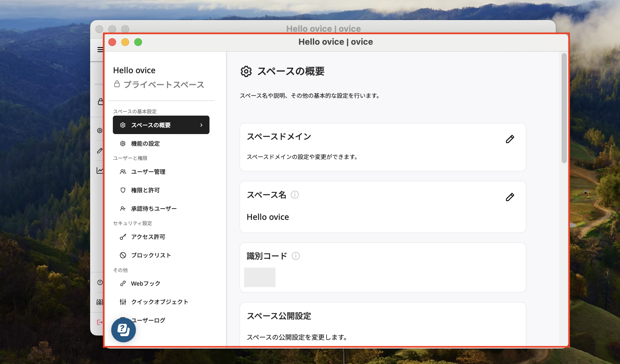Click the red close button of front window
The image size is (620, 364).
tap(112, 42)
